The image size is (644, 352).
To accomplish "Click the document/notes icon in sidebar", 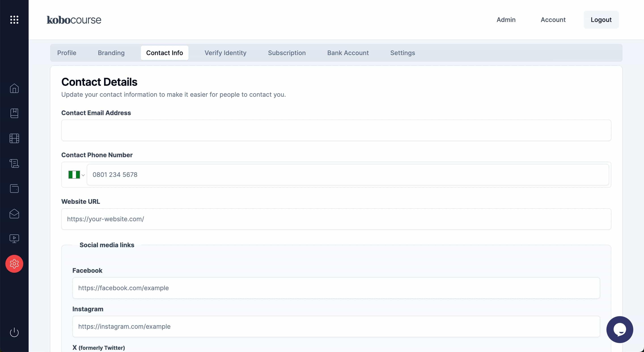I will coord(14,164).
